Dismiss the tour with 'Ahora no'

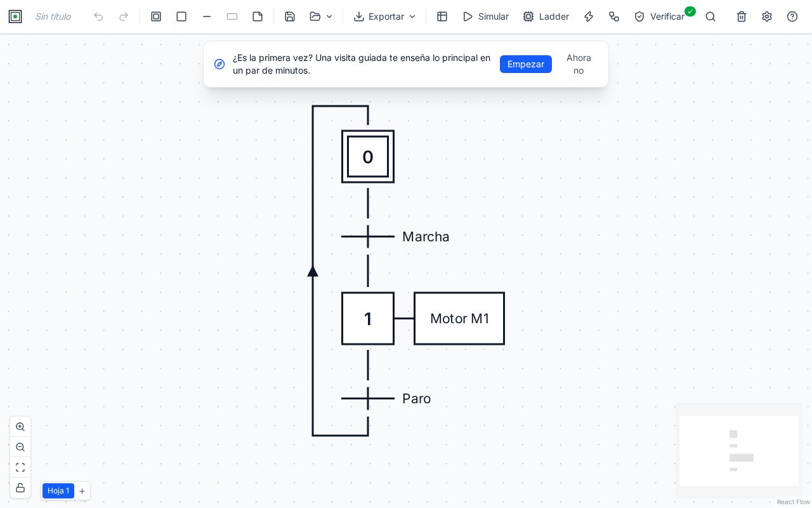(x=579, y=64)
